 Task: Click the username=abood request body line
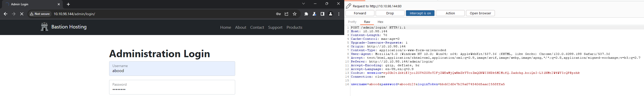tap(428, 84)
